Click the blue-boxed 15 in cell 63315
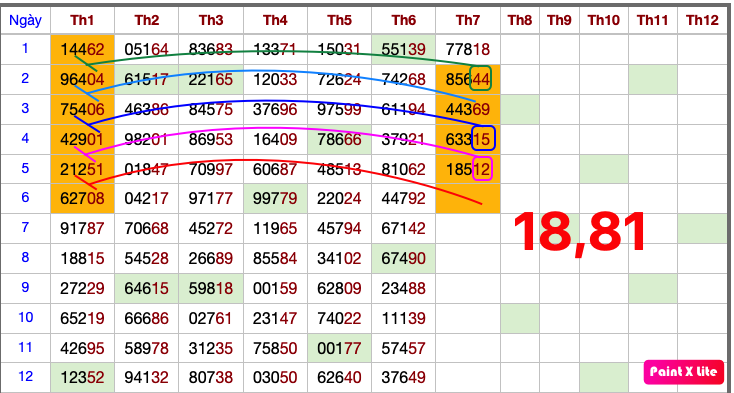 [483, 138]
